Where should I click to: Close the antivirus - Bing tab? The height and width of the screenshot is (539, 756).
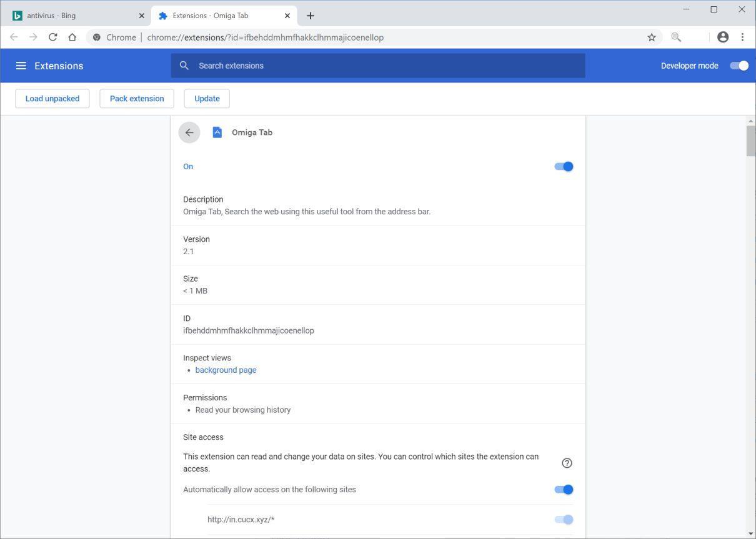click(x=141, y=16)
